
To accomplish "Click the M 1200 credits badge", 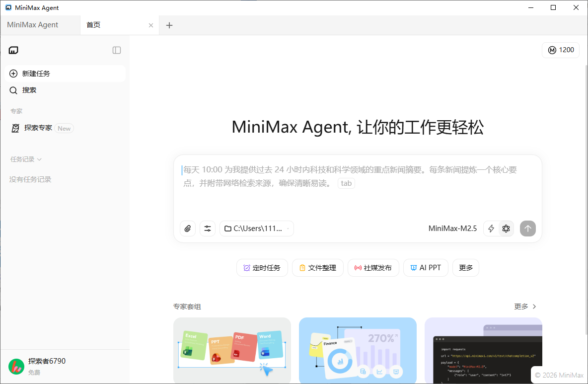I will [x=560, y=50].
